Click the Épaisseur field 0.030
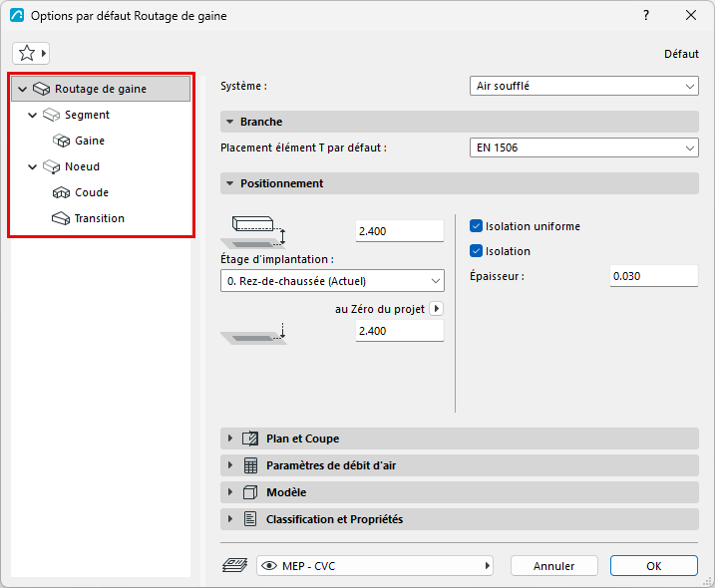 [654, 276]
